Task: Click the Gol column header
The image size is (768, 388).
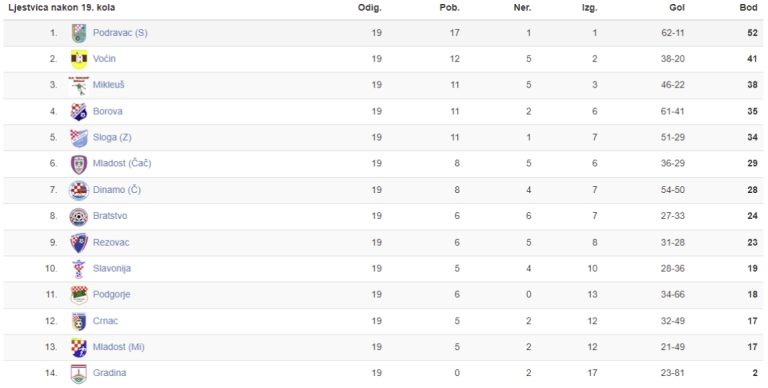Action: pyautogui.click(x=677, y=8)
